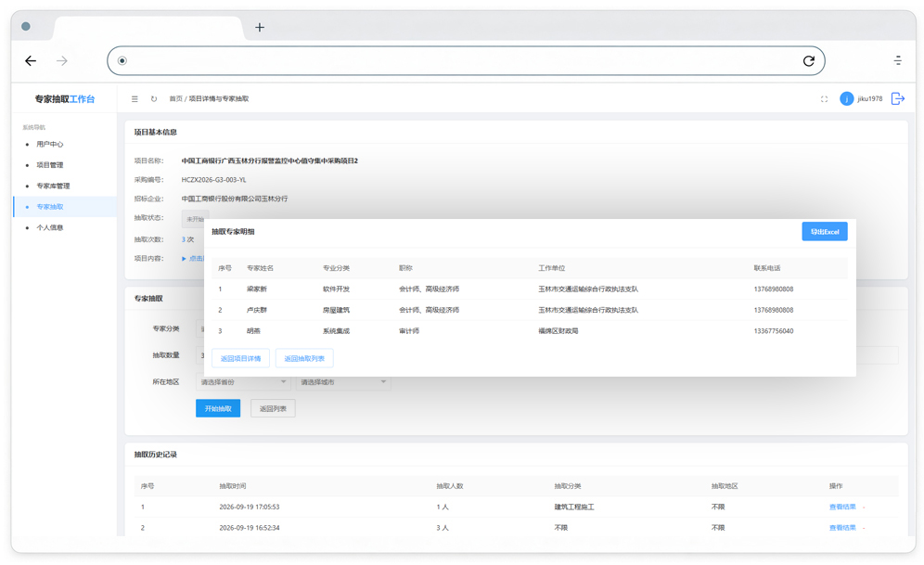
Task: Open 项目管理 in the sidebar
Action: coord(49,165)
